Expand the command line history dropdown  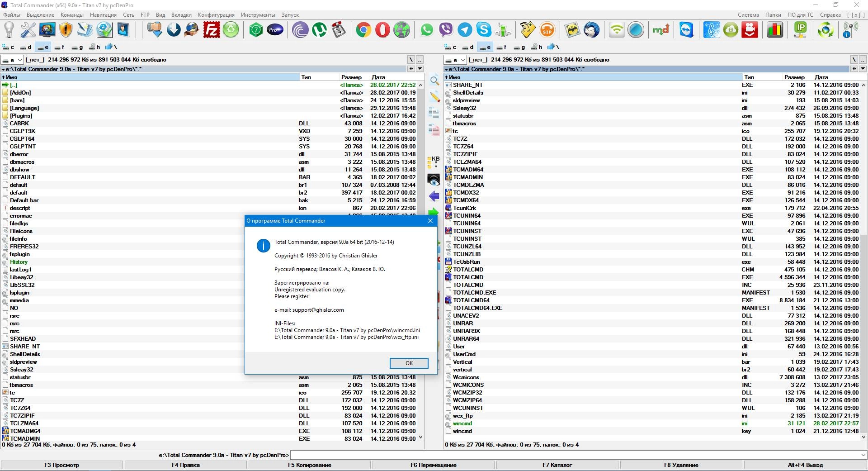pos(863,455)
